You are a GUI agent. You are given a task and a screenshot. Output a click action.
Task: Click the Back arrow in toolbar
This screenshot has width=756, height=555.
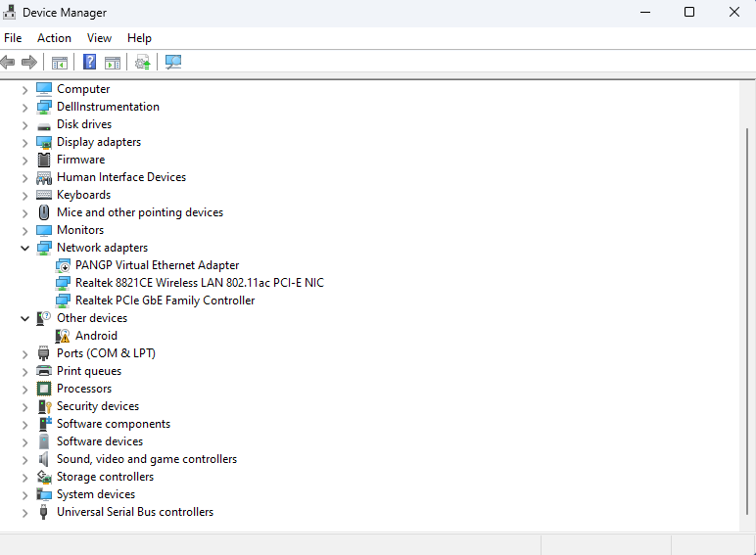tap(8, 62)
